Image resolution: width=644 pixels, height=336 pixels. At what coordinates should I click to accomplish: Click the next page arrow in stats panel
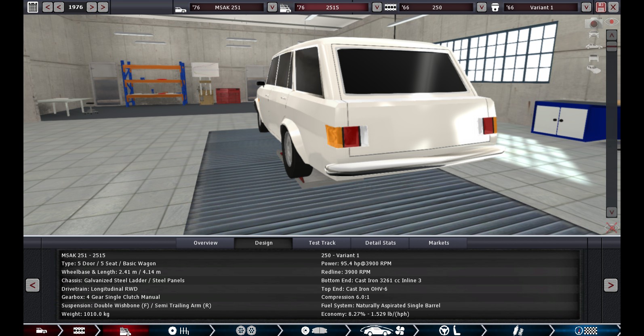tap(611, 285)
